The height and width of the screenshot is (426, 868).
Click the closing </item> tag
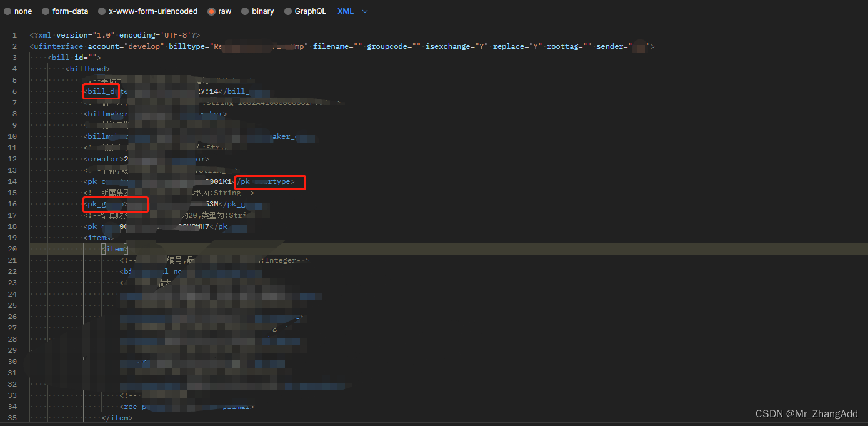117,417
